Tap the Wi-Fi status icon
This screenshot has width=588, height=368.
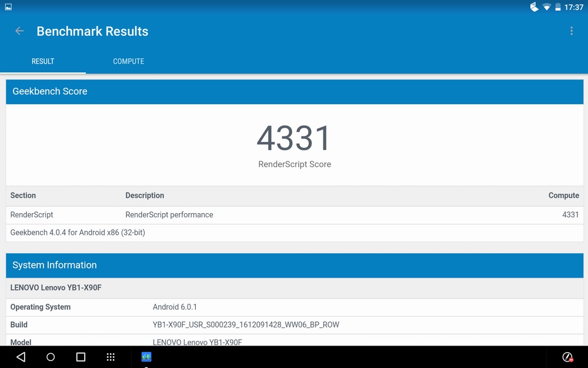coord(547,7)
